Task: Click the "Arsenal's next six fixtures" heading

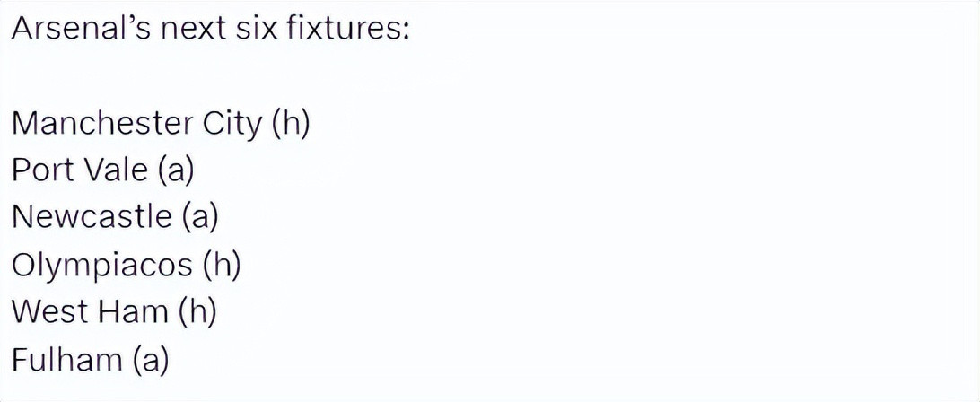Action: (211, 30)
